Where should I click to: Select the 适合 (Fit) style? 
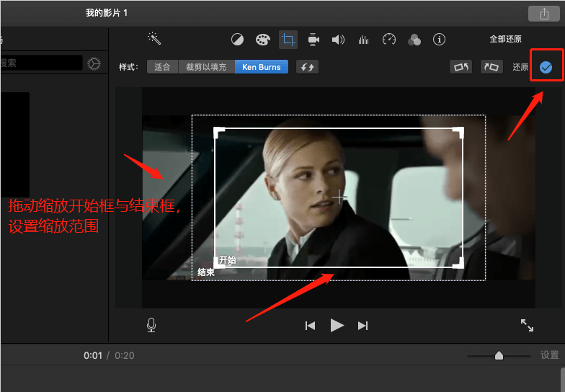[x=162, y=67]
